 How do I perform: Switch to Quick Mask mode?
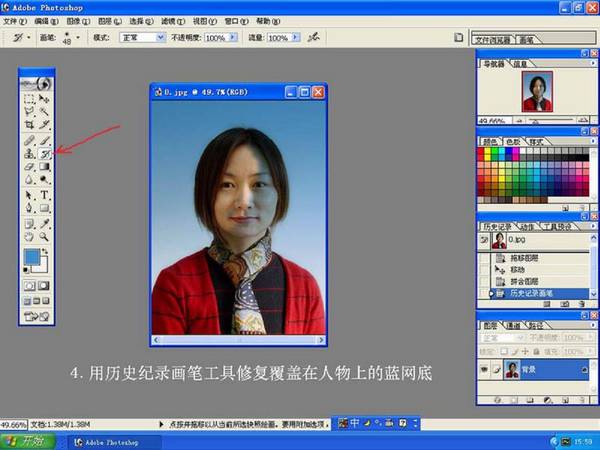[x=44, y=285]
